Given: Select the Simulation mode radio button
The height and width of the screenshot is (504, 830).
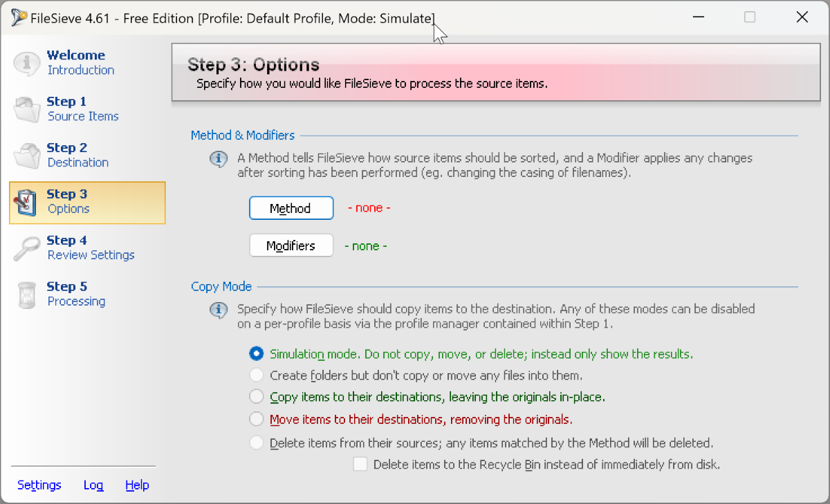Looking at the screenshot, I should (257, 354).
